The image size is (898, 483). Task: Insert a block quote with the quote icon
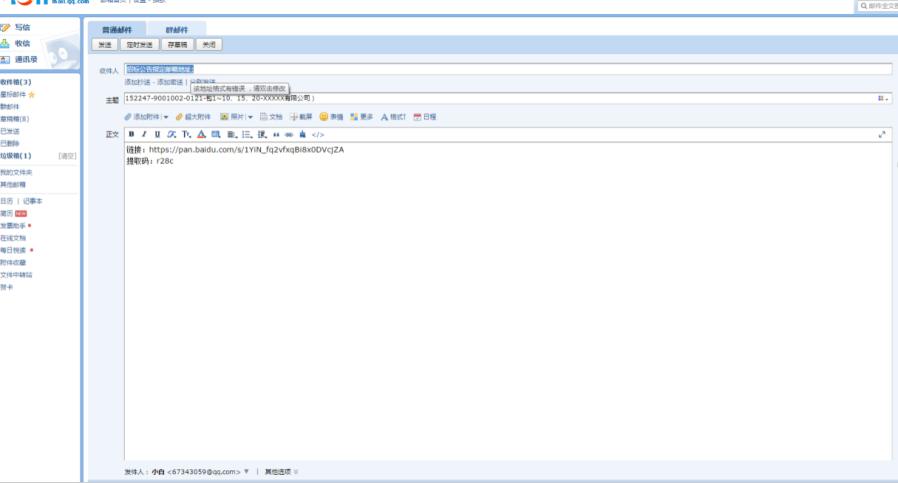click(276, 135)
